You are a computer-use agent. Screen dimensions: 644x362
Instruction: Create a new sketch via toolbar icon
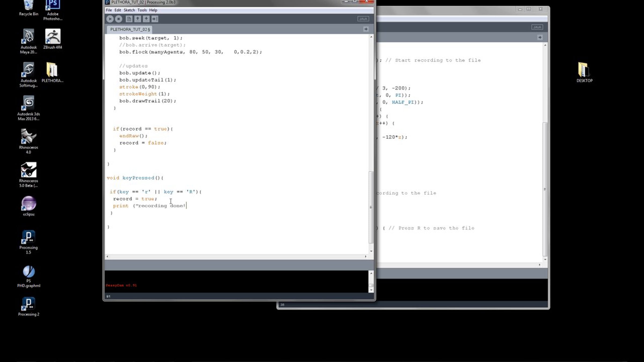coord(129,19)
